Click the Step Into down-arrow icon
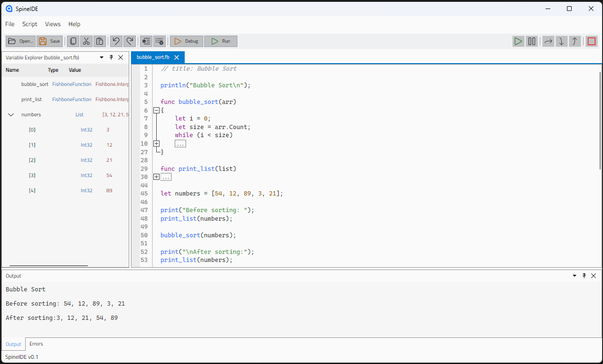The width and height of the screenshot is (603, 364). click(561, 41)
